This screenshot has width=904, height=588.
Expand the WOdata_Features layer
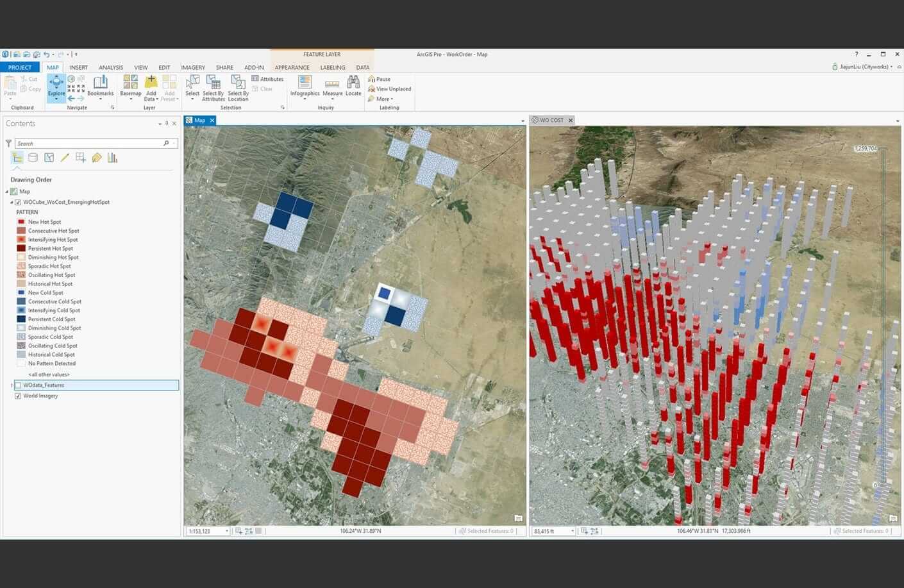(12, 385)
